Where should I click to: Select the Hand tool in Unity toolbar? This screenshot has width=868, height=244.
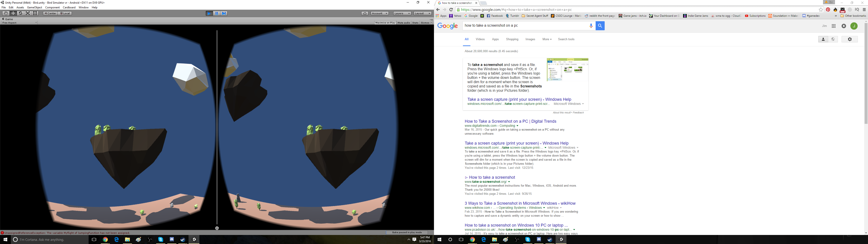coord(6,14)
